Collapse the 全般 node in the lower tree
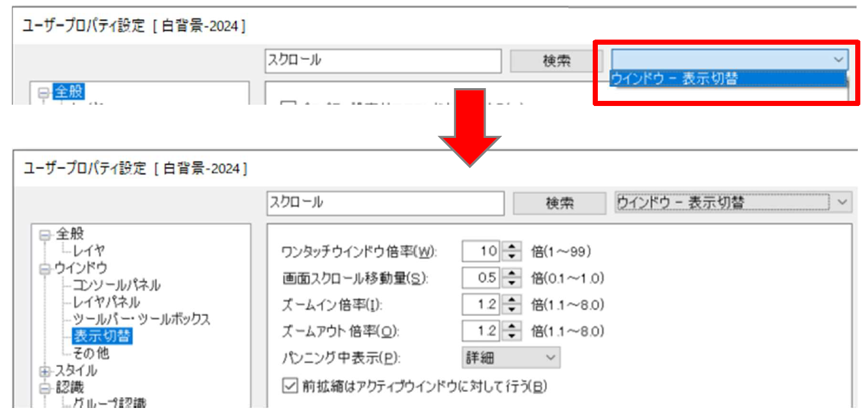 tap(44, 236)
